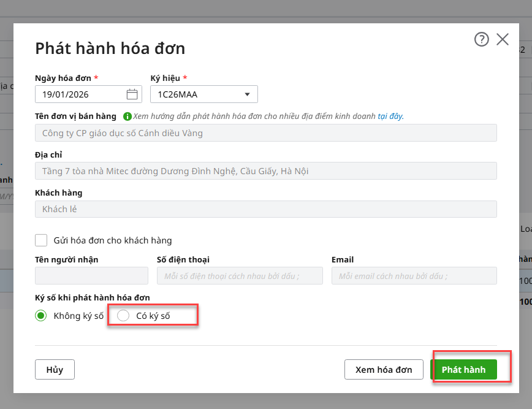532x409 pixels.
Task: Click the Địa chỉ address field
Action: (x=265, y=171)
